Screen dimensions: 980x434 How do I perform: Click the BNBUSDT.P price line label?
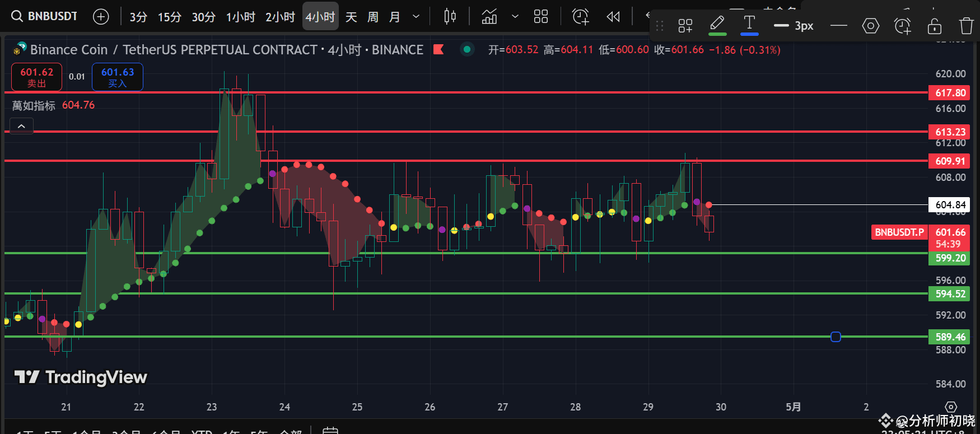tap(899, 232)
